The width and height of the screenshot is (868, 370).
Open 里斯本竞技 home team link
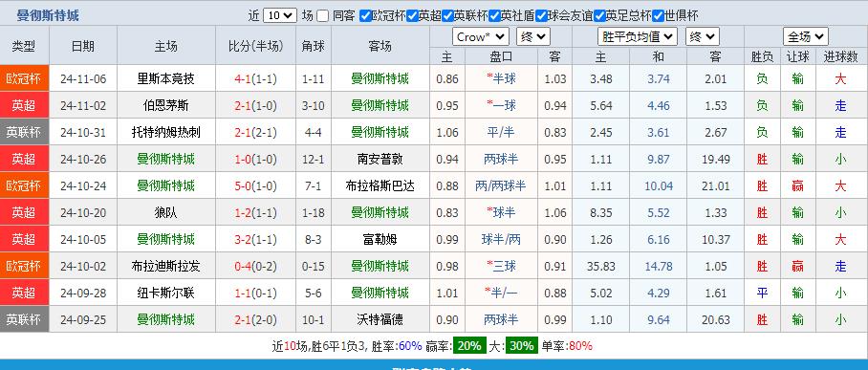(x=166, y=78)
